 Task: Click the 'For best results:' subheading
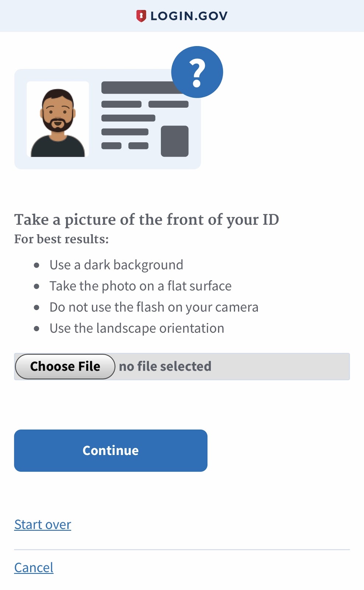(62, 239)
